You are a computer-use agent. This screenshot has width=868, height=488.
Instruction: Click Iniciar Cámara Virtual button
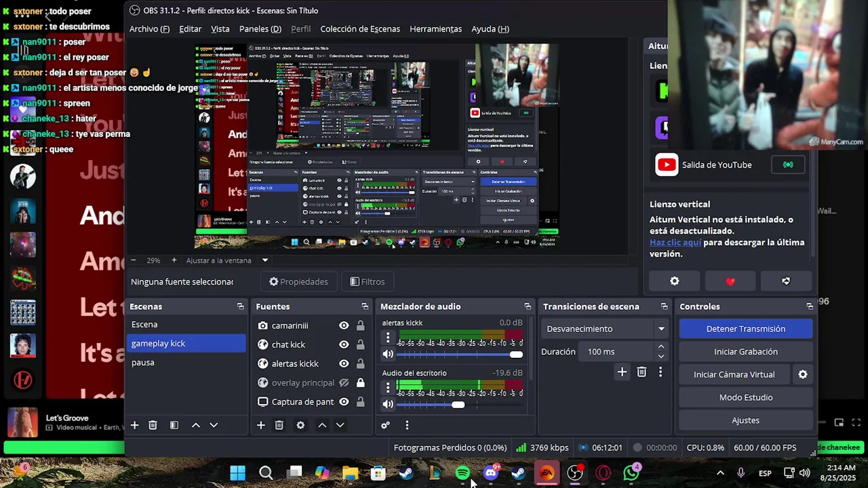pyautogui.click(x=734, y=374)
